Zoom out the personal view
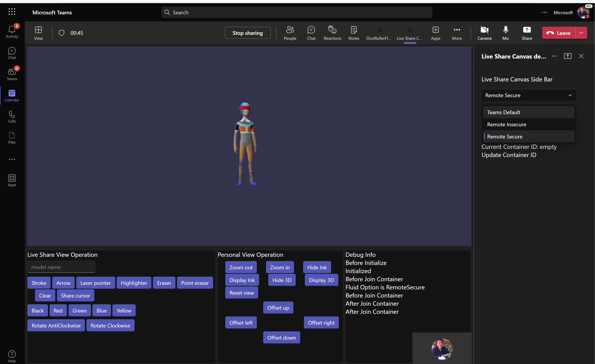Screen dimensions: 595x364 241,267
